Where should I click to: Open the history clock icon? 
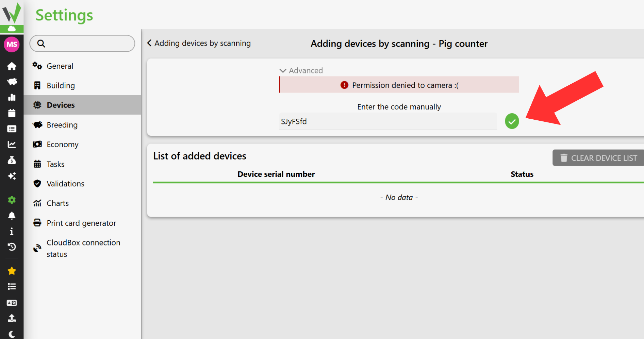tap(12, 247)
